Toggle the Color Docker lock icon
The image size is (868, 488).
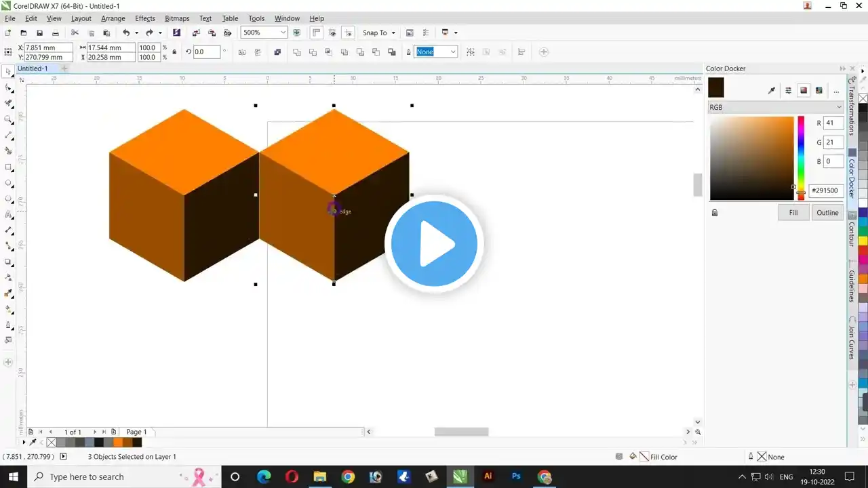pos(714,213)
